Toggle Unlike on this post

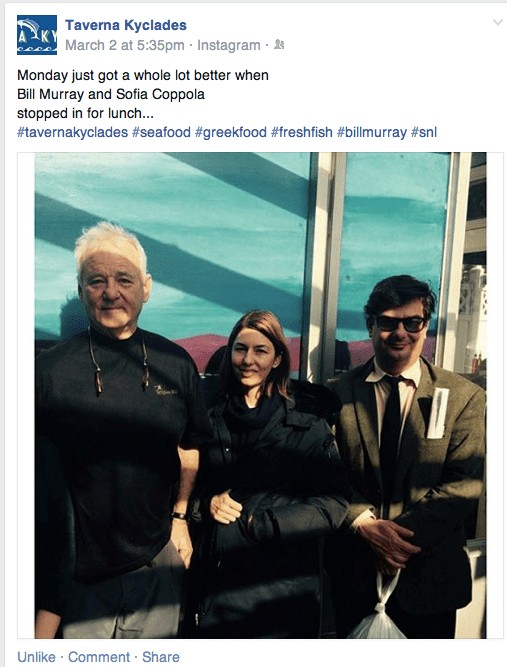click(37, 656)
